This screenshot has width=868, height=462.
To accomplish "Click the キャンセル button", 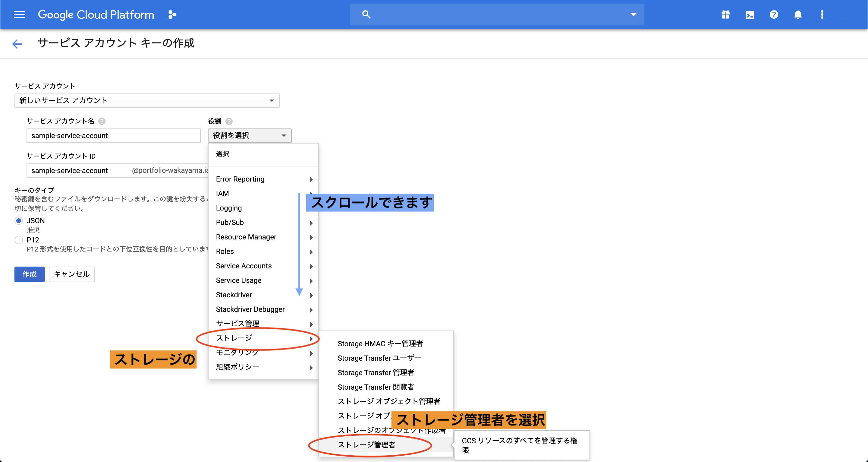I will 71,274.
